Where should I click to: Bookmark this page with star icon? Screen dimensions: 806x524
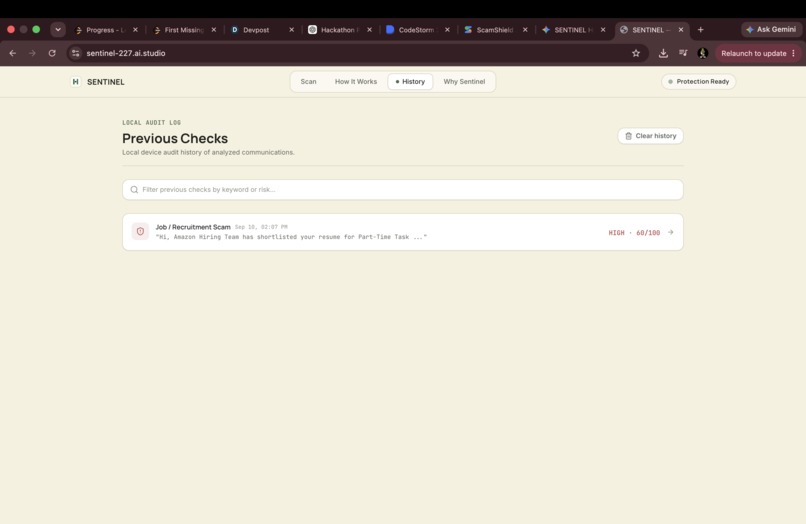pos(636,53)
